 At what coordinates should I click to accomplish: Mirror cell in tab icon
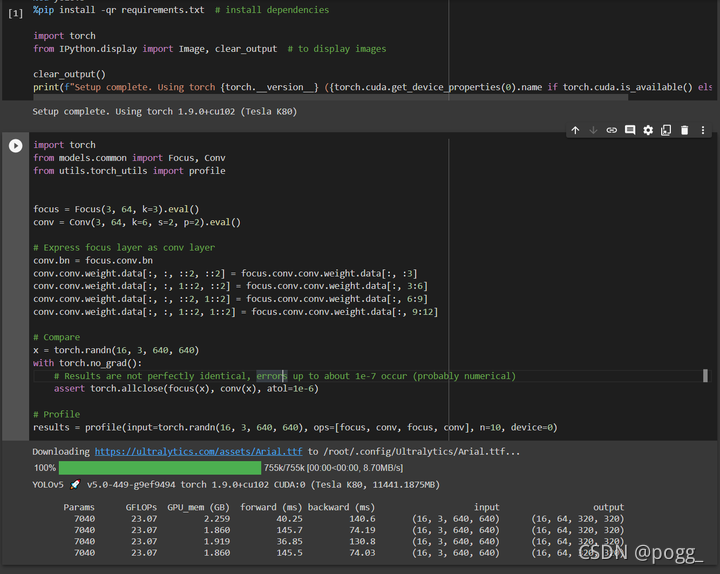point(666,130)
